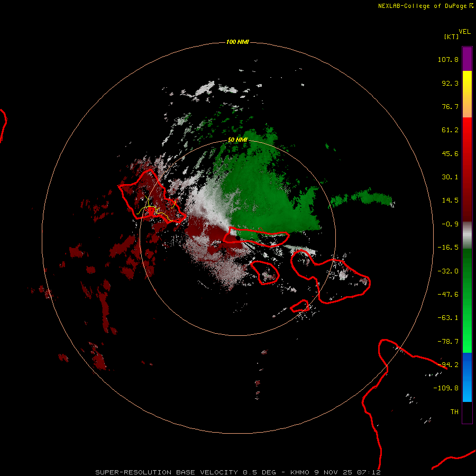
Task: Click the -63.1 velocity scale value
Action: 448,318
